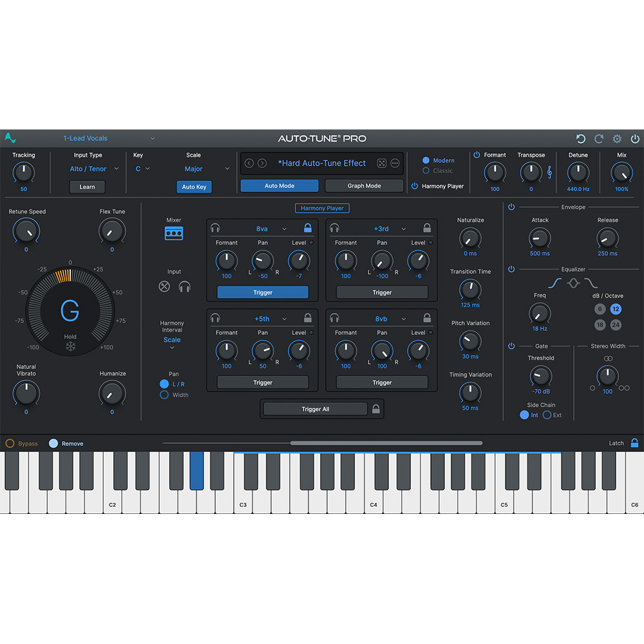Viewport: 644px width, 644px height.
Task: Solo the 8vb voice headphones icon
Action: click(x=334, y=318)
